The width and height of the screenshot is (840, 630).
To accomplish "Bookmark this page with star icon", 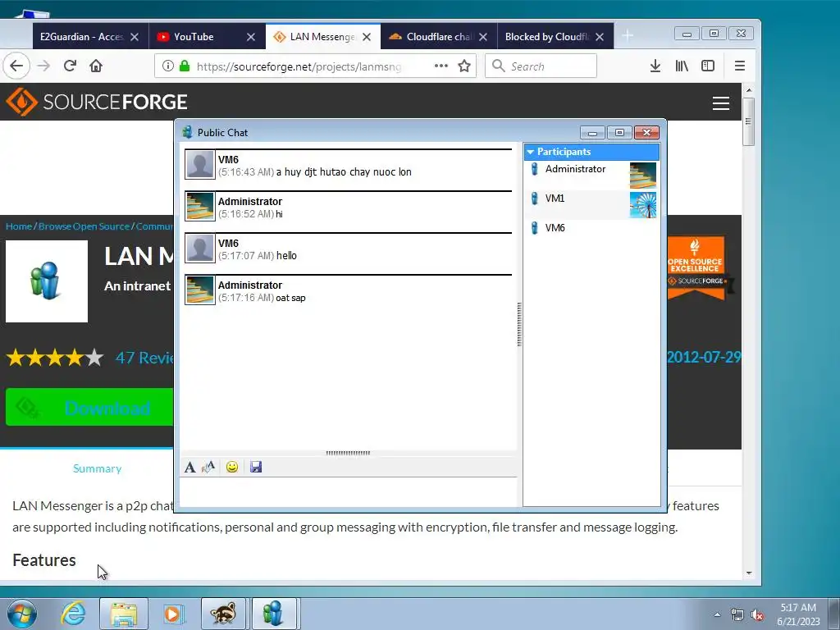I will pos(464,66).
